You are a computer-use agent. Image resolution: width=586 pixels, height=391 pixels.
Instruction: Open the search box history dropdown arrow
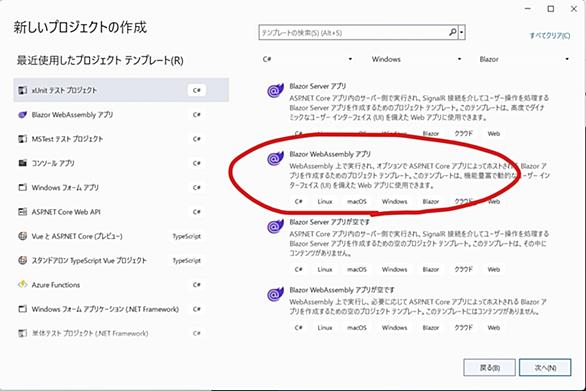[462, 33]
